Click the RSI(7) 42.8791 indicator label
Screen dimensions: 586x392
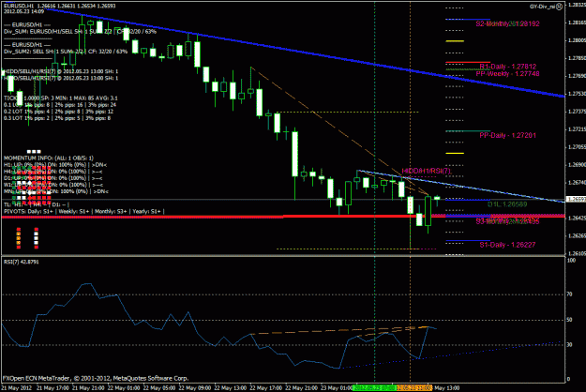pos(21,262)
